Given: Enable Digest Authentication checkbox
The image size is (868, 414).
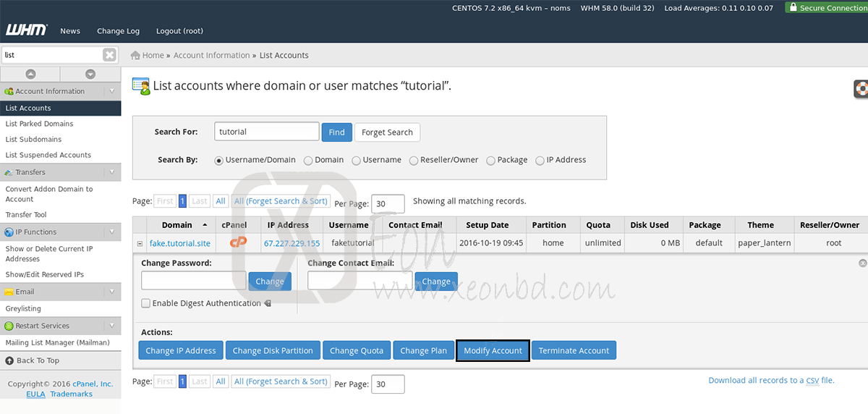Looking at the screenshot, I should click(x=146, y=303).
